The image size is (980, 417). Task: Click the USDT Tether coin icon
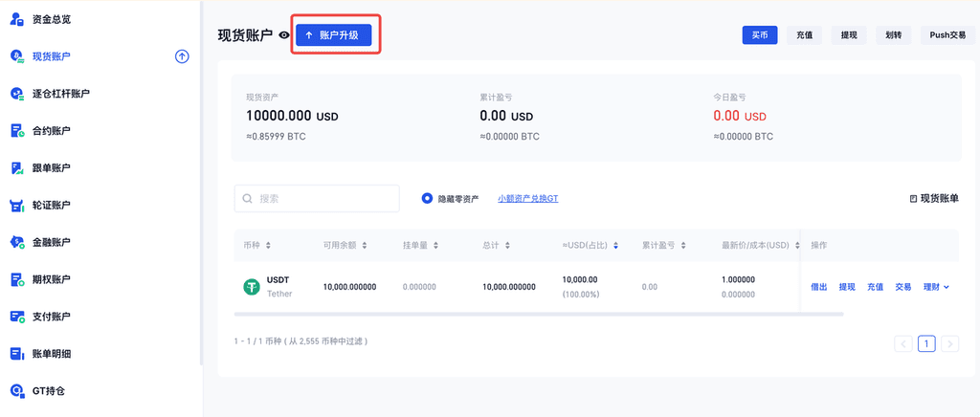click(x=252, y=287)
